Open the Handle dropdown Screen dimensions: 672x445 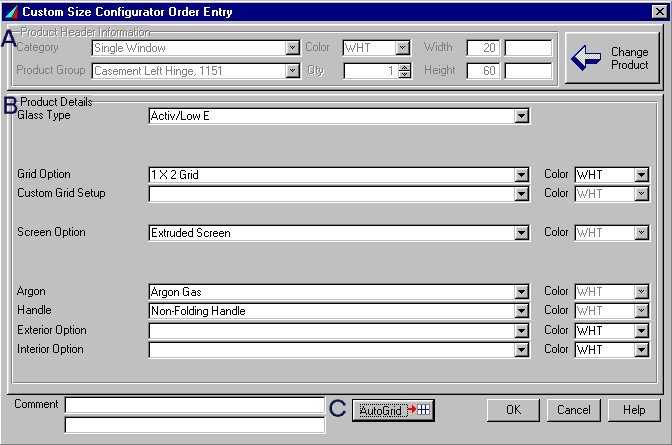[521, 311]
